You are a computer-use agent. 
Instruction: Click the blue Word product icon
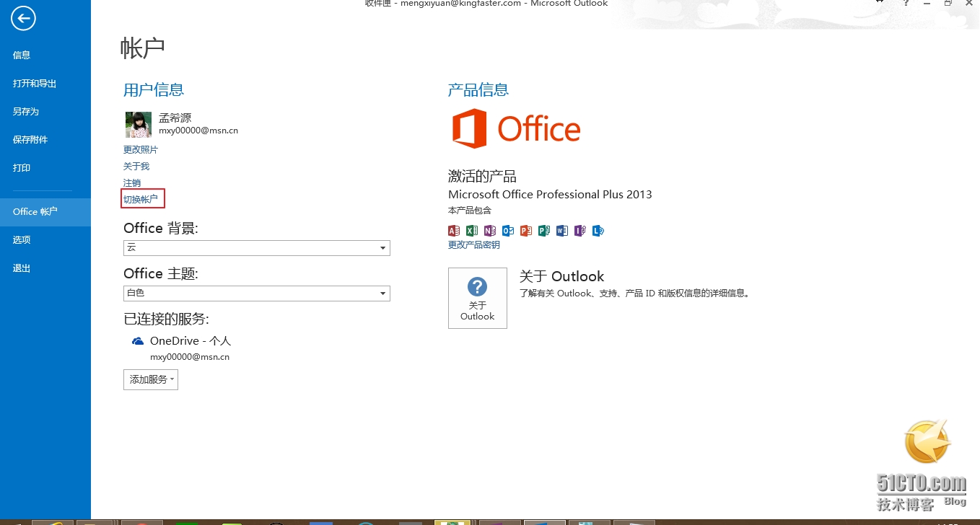[562, 231]
